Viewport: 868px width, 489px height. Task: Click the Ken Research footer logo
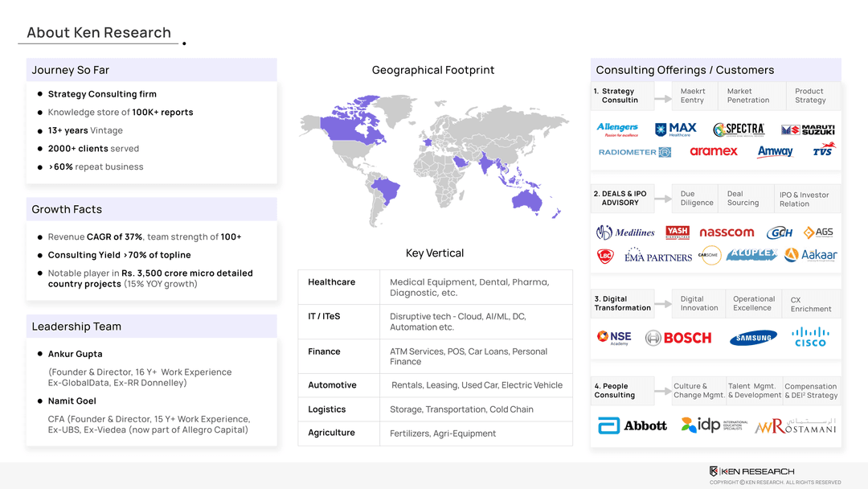[751, 471]
